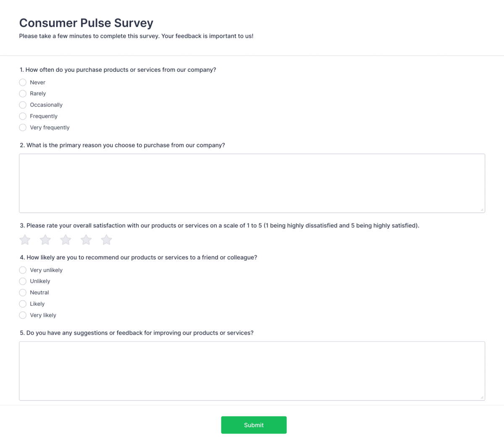Select Occasionally for purchase frequency
Screen dimensions: 504x448
23,105
